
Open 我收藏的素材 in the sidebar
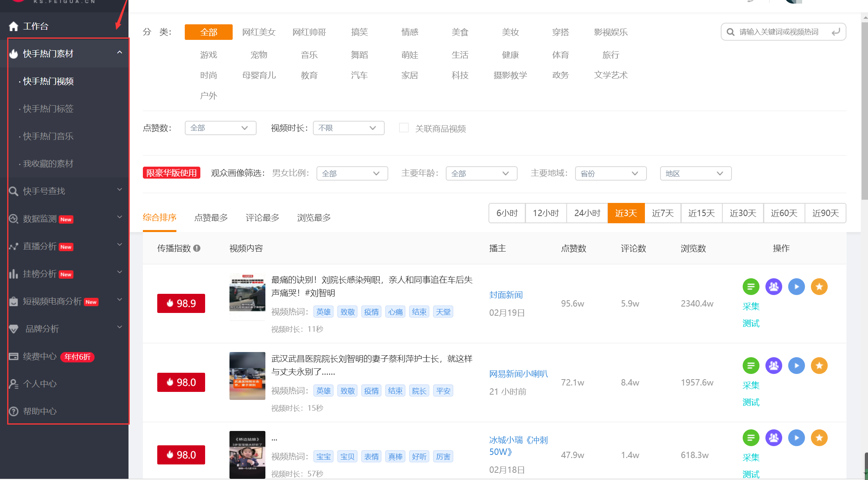pos(48,164)
